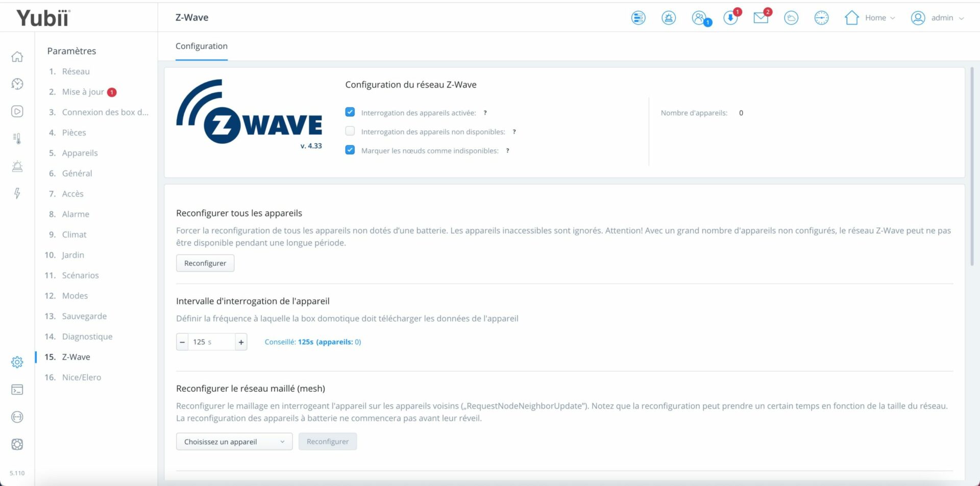Select the Configuration tab
This screenshot has height=486, width=980.
[202, 46]
